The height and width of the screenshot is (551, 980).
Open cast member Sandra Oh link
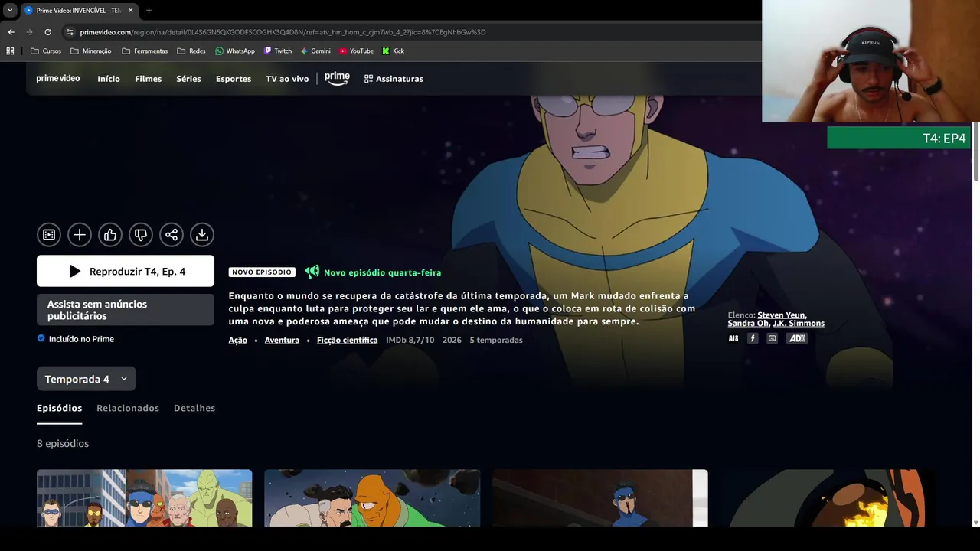[748, 324]
